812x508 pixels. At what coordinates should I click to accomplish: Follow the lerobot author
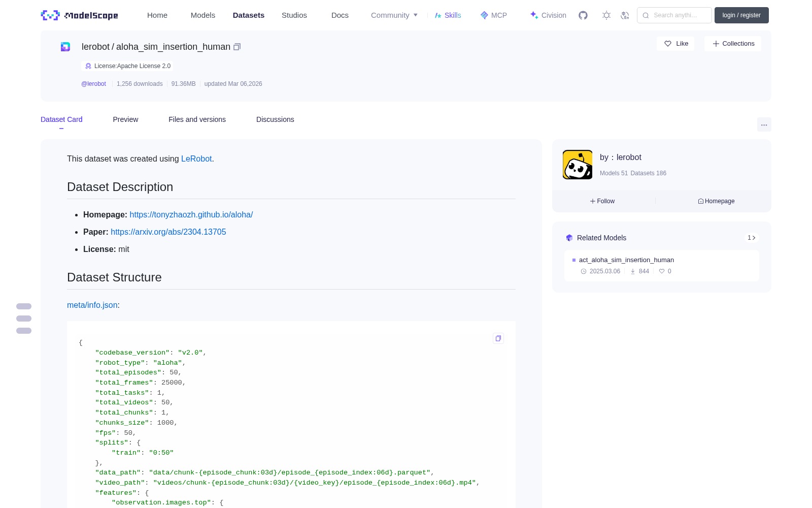[x=602, y=201]
